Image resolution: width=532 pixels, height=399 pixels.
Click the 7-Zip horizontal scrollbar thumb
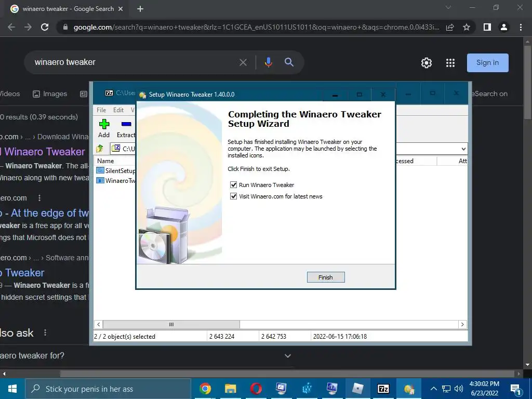pyautogui.click(x=171, y=324)
